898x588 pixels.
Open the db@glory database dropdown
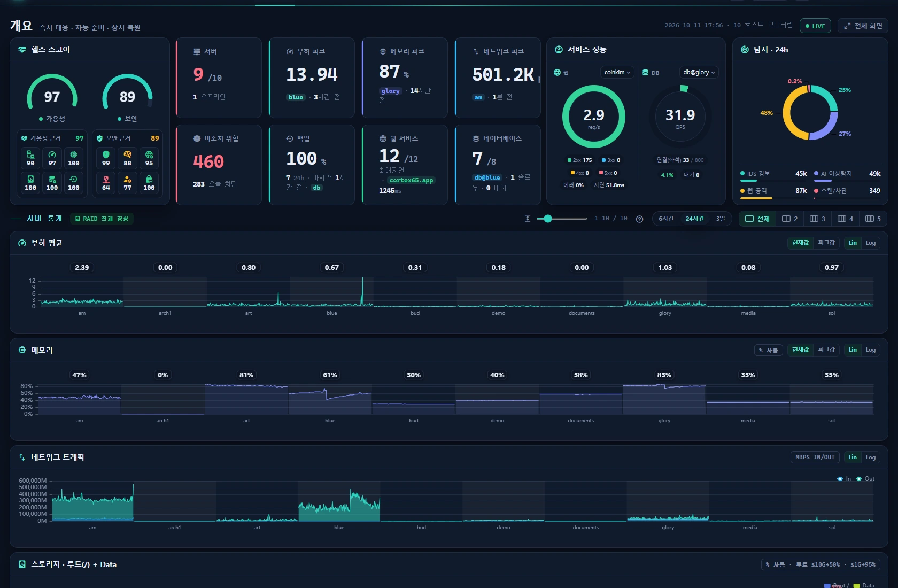699,72
